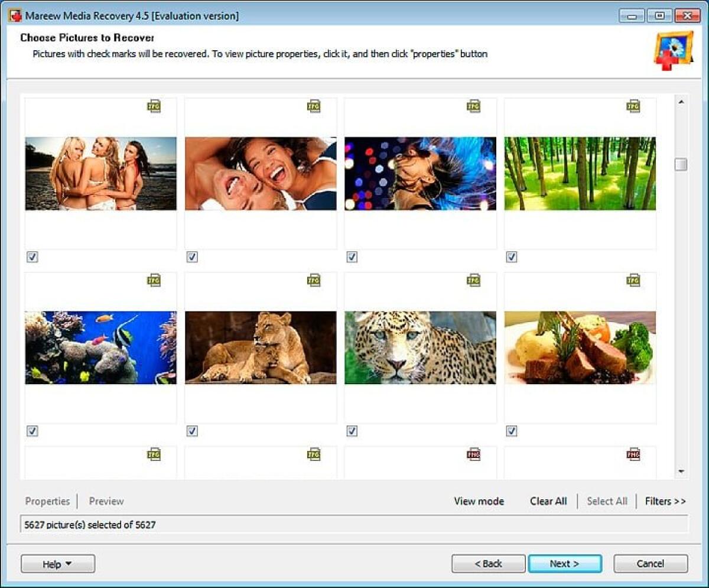Viewport: 709px width, 588px height.
Task: Select the leopard photo thumbnail
Action: [420, 347]
